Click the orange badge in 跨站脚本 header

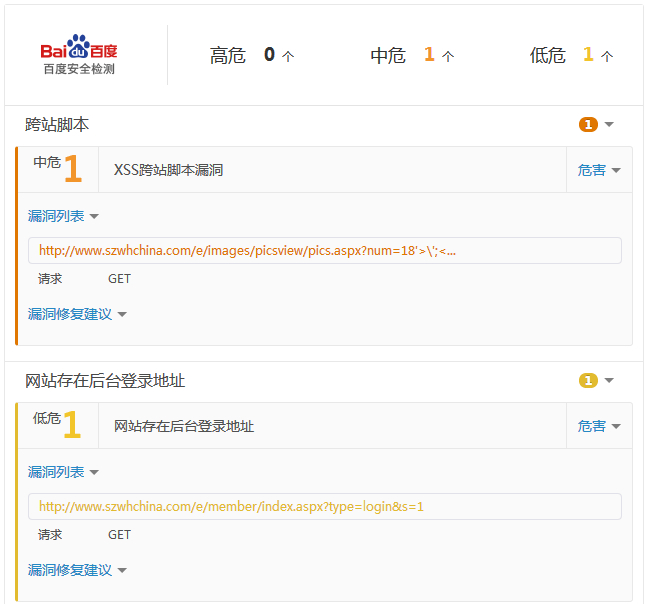588,125
